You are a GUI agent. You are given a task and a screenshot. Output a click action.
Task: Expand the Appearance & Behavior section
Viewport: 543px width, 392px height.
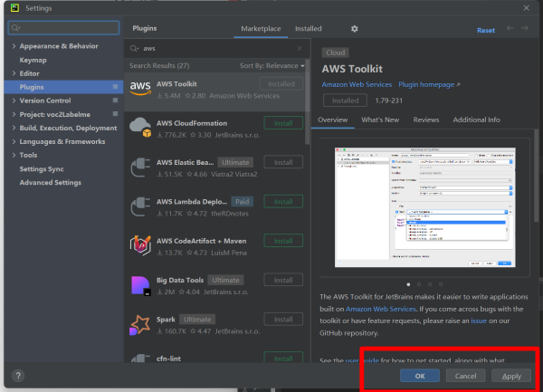(14, 45)
